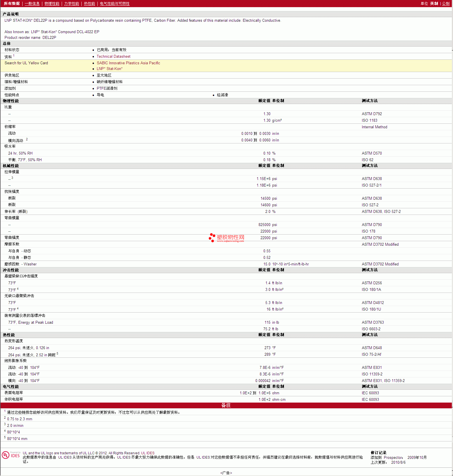Click the ASTM D256 test method
The height and width of the screenshot is (476, 453).
(372, 283)
